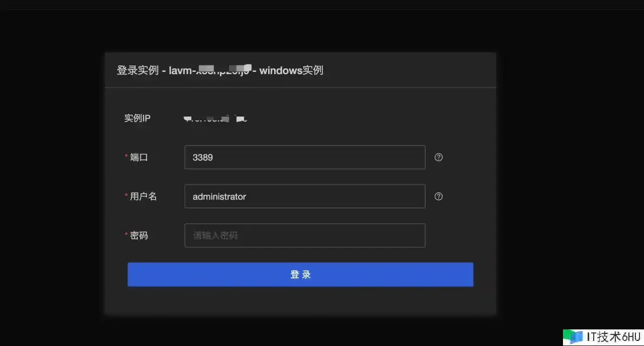
Task: Click the blurred instance IP address value
Action: 215,119
